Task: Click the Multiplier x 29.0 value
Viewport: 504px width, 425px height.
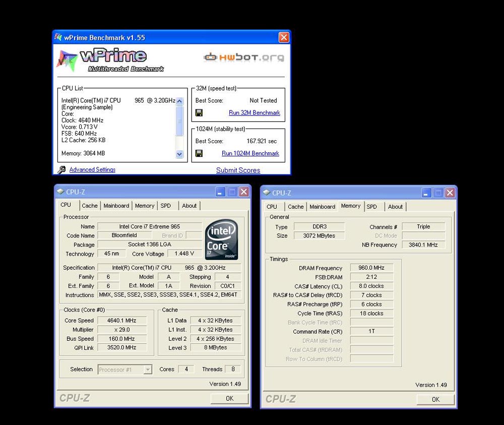Action: tap(122, 330)
